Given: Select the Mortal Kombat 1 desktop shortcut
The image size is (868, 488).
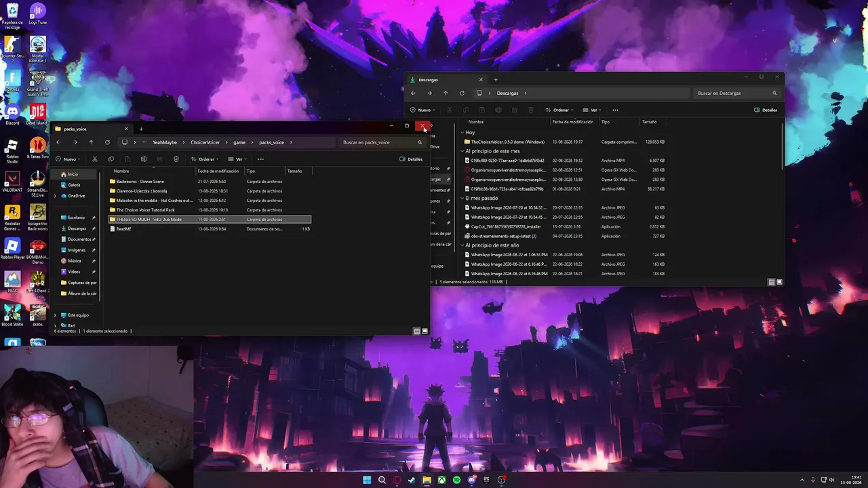Looking at the screenshot, I should tap(38, 50).
